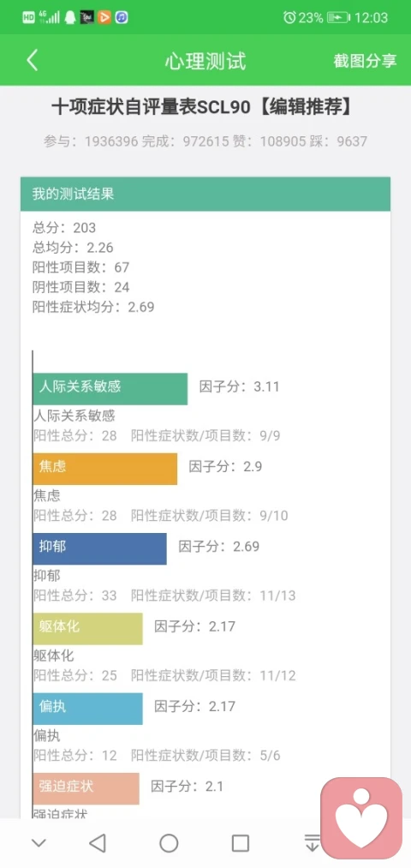
Task: Tap Android back triangle navigation button
Action: (98, 843)
